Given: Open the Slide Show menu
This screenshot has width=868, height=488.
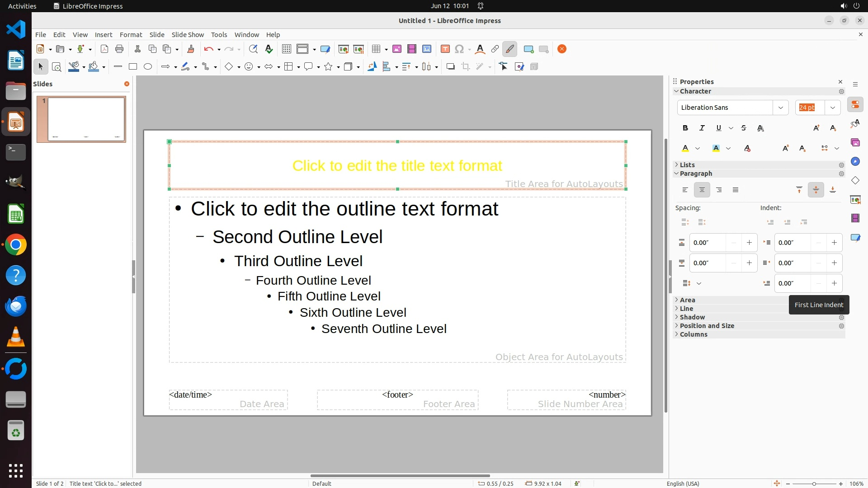Looking at the screenshot, I should click(187, 35).
